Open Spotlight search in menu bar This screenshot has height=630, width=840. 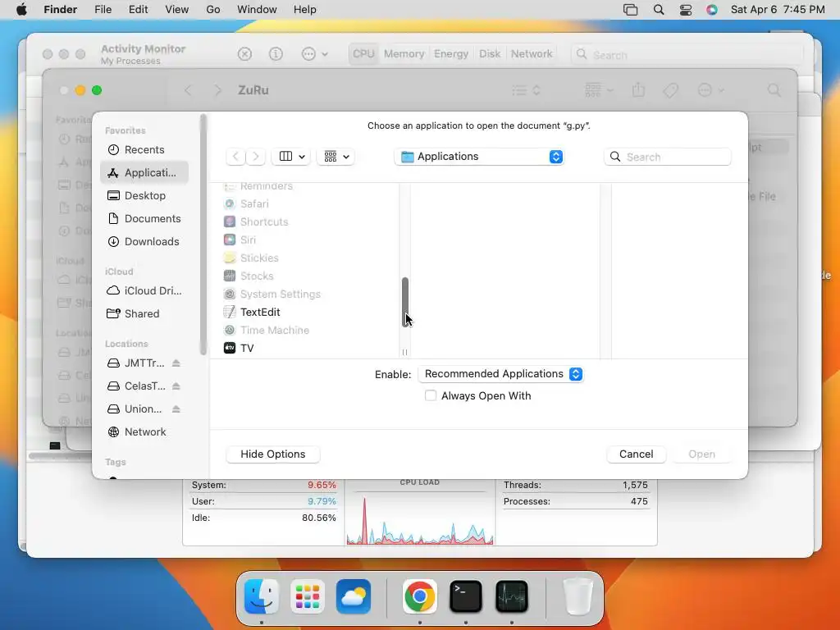pos(659,10)
